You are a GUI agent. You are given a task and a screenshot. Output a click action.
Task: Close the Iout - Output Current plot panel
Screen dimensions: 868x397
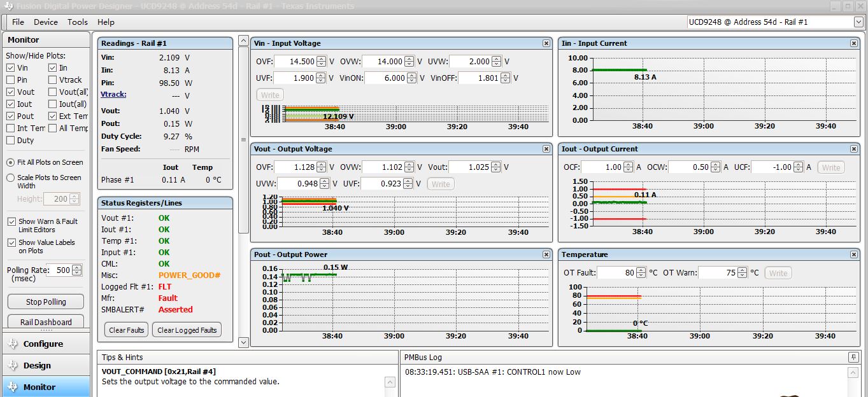pyautogui.click(x=854, y=149)
